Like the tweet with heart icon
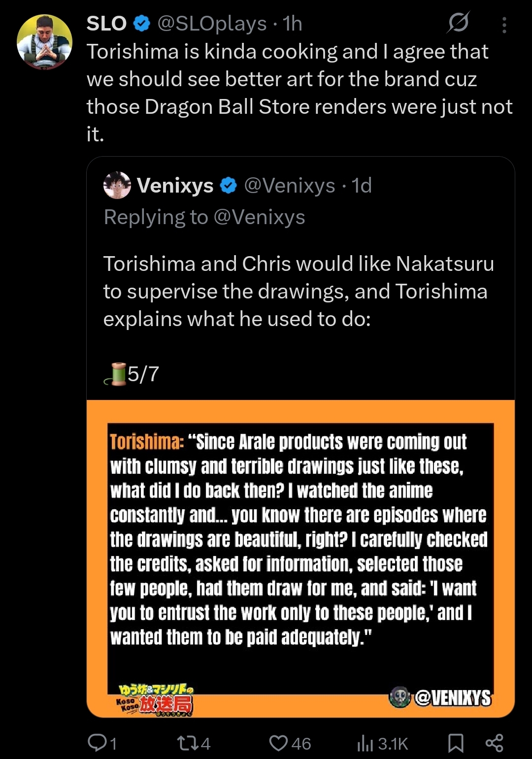The height and width of the screenshot is (759, 532). 278,743
